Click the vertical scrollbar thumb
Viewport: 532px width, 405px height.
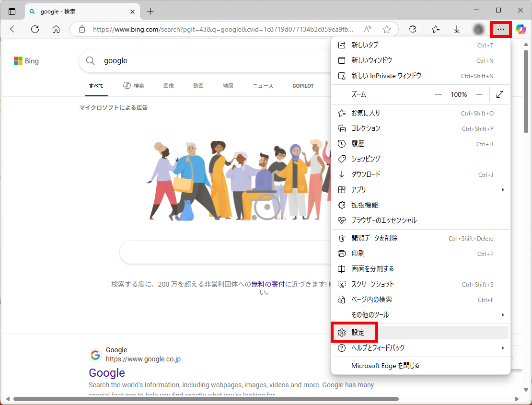[526, 92]
